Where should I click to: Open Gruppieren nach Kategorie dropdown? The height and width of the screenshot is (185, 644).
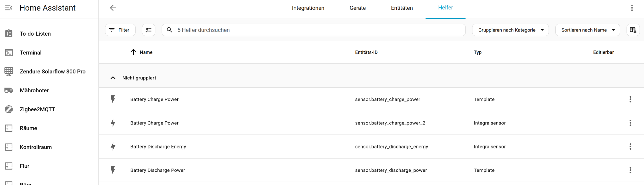tap(510, 30)
